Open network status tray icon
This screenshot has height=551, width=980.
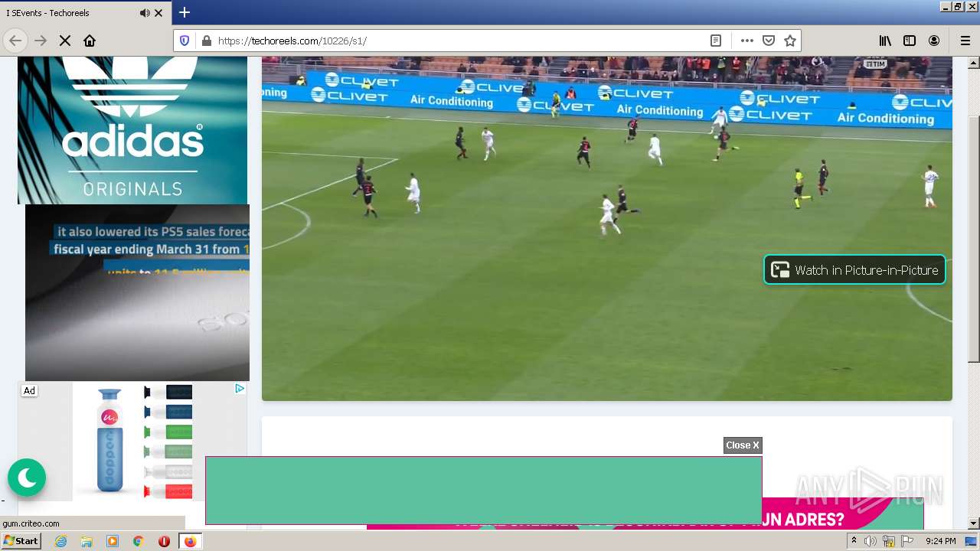889,541
